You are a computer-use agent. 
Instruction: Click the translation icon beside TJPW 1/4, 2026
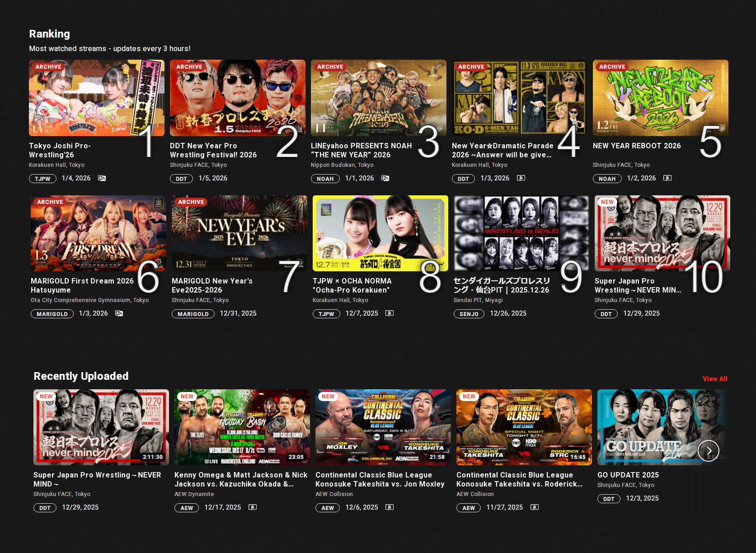[102, 178]
